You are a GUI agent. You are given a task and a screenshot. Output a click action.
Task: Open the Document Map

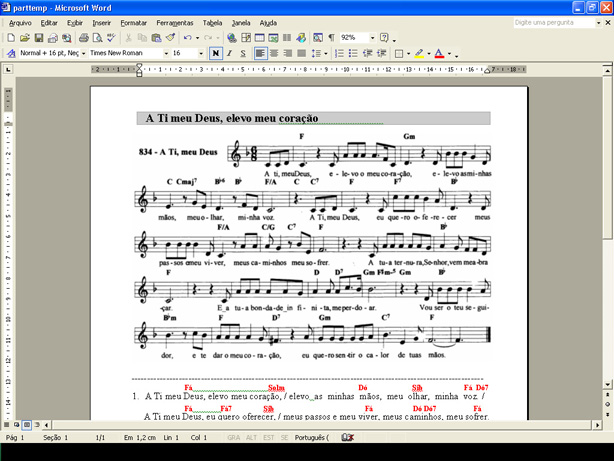318,38
